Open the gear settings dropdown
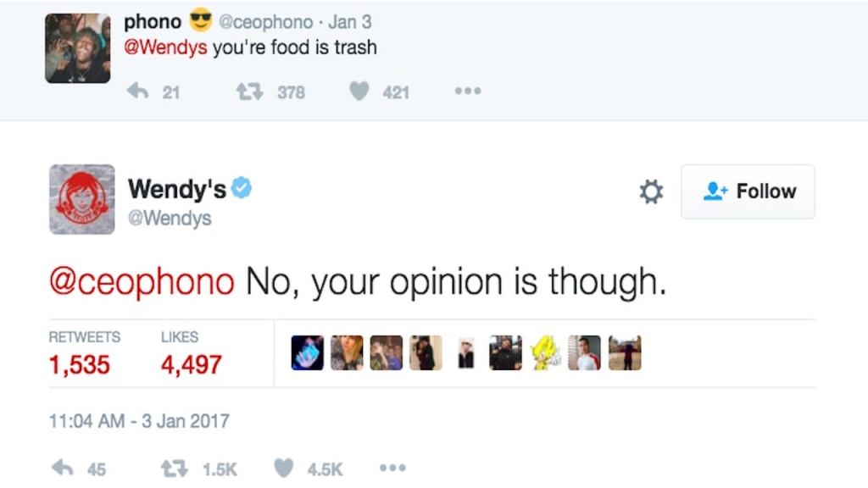The height and width of the screenshot is (488, 868). tap(650, 192)
